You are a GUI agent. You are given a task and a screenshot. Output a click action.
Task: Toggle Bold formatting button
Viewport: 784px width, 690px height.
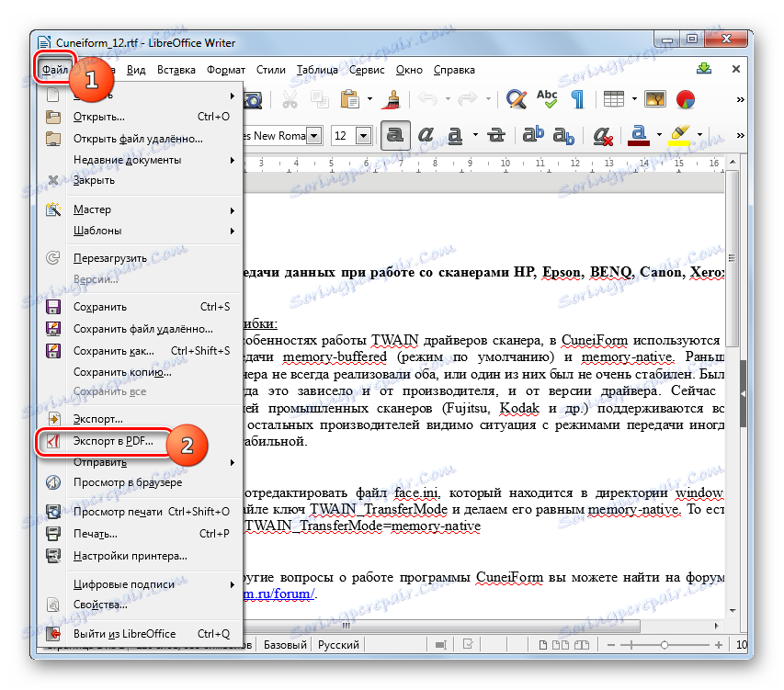pos(395,135)
